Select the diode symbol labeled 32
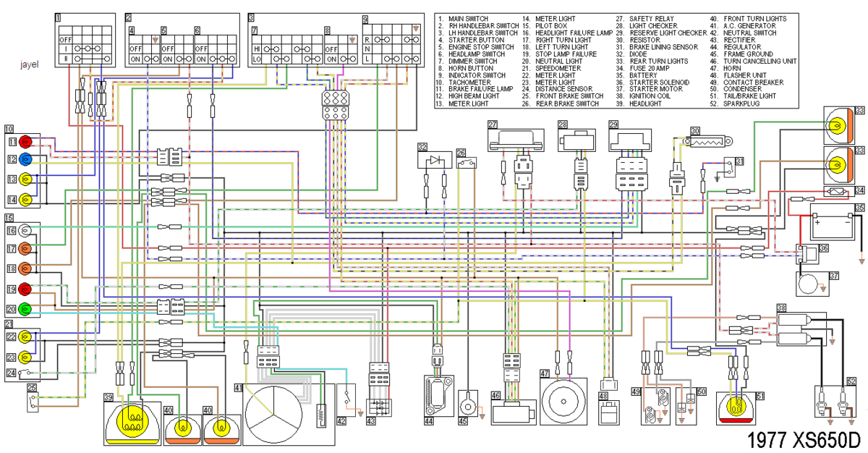This screenshot has height=453, width=868. point(435,159)
